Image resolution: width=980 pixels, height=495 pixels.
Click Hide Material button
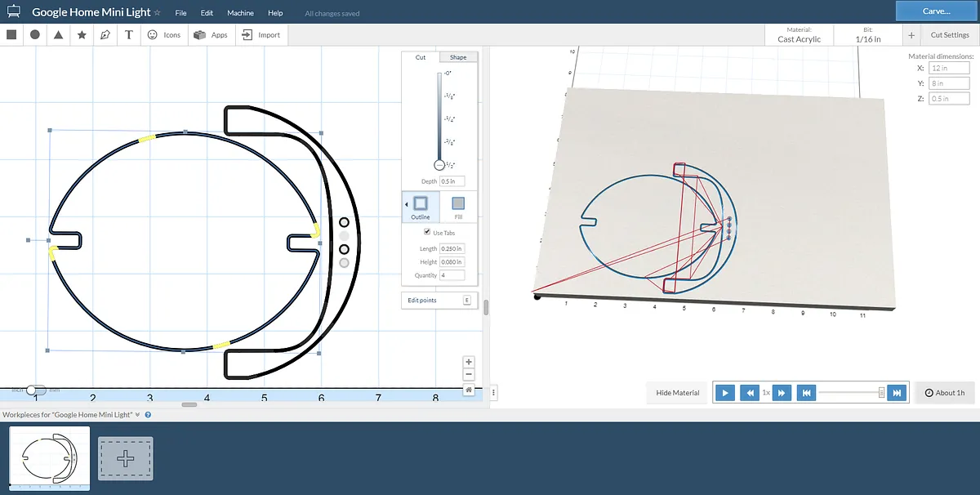click(x=678, y=393)
